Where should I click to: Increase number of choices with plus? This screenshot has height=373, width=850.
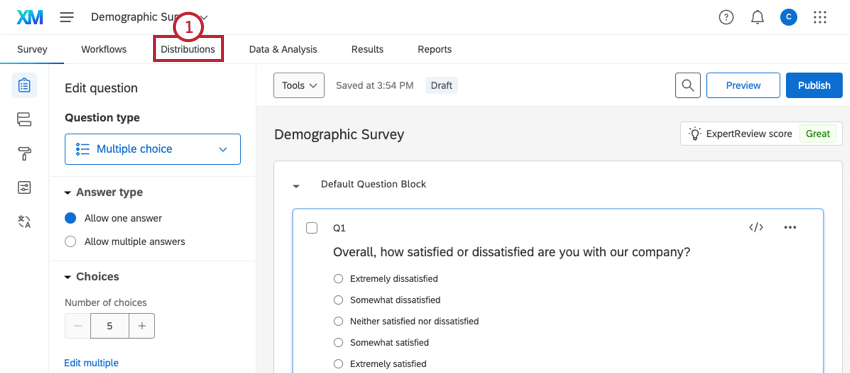point(142,326)
